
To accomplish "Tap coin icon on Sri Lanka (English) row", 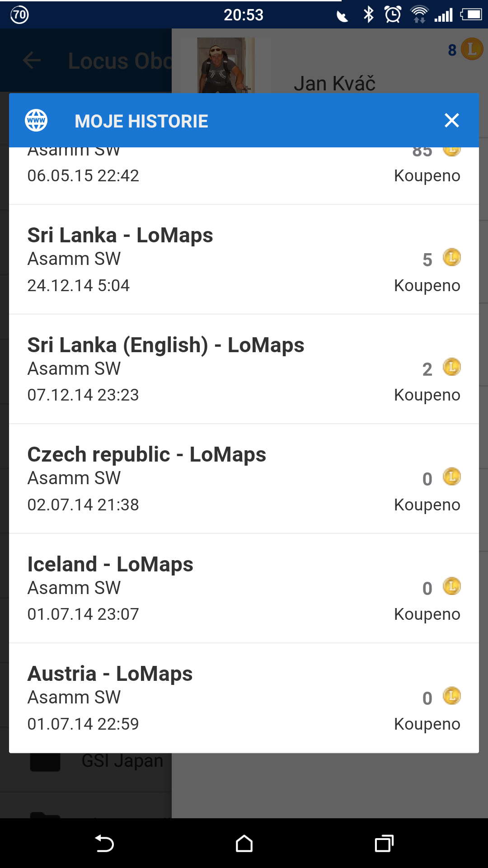I will [x=452, y=367].
